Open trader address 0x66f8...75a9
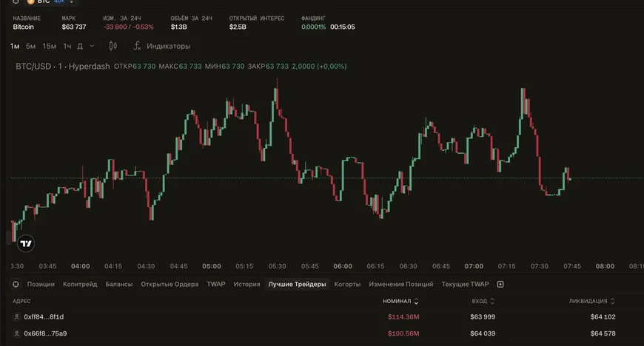The height and width of the screenshot is (346, 644). 45,333
